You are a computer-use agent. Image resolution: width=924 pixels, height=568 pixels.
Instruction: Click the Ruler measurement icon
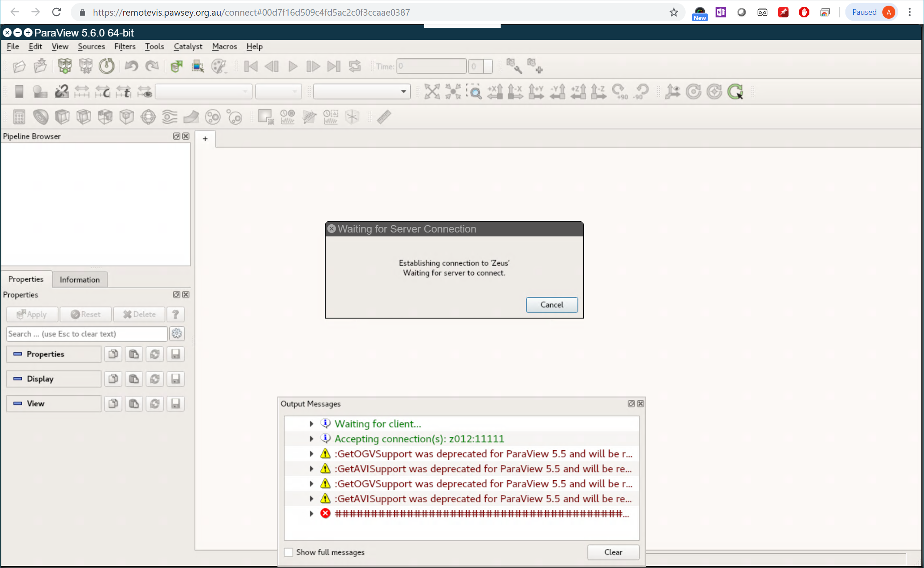384,116
